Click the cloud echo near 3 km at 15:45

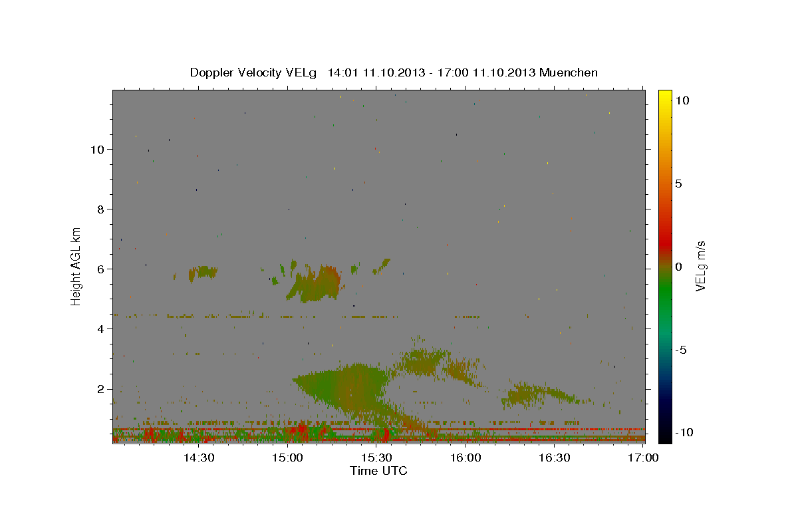[x=422, y=362]
